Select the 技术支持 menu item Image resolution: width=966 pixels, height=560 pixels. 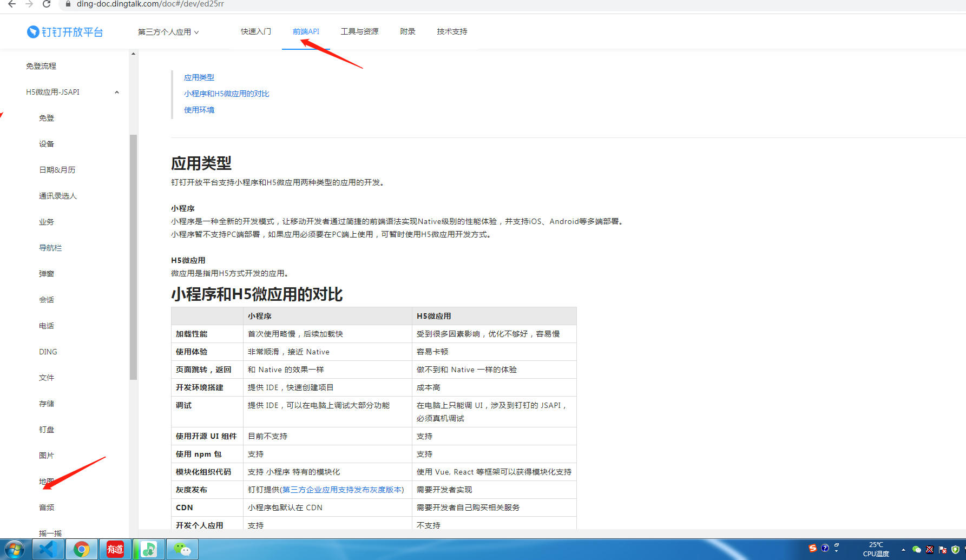(451, 31)
